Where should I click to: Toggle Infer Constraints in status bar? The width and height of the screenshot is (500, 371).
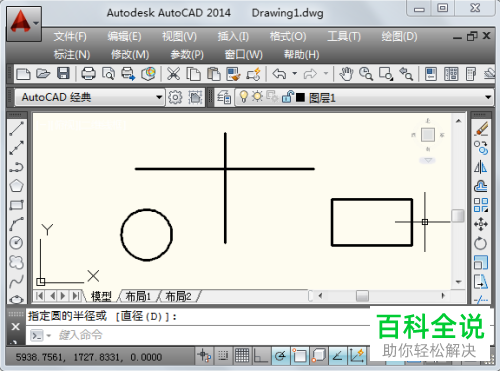204,356
